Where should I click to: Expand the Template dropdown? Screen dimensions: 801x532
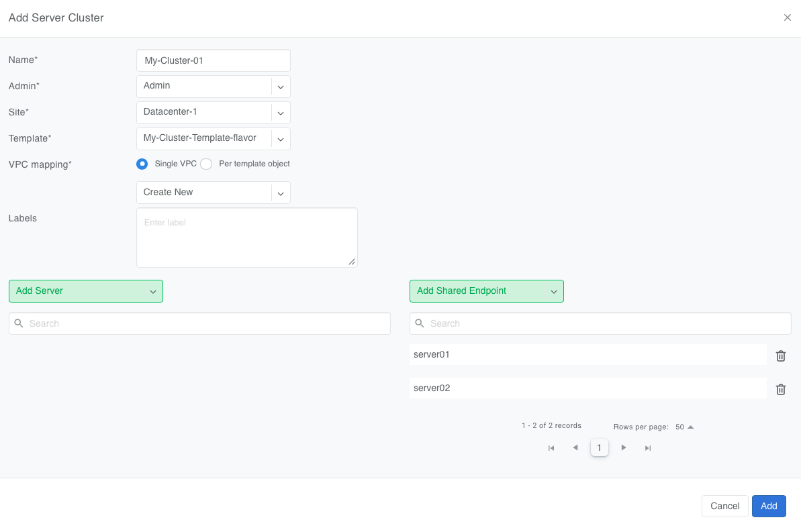(214, 139)
